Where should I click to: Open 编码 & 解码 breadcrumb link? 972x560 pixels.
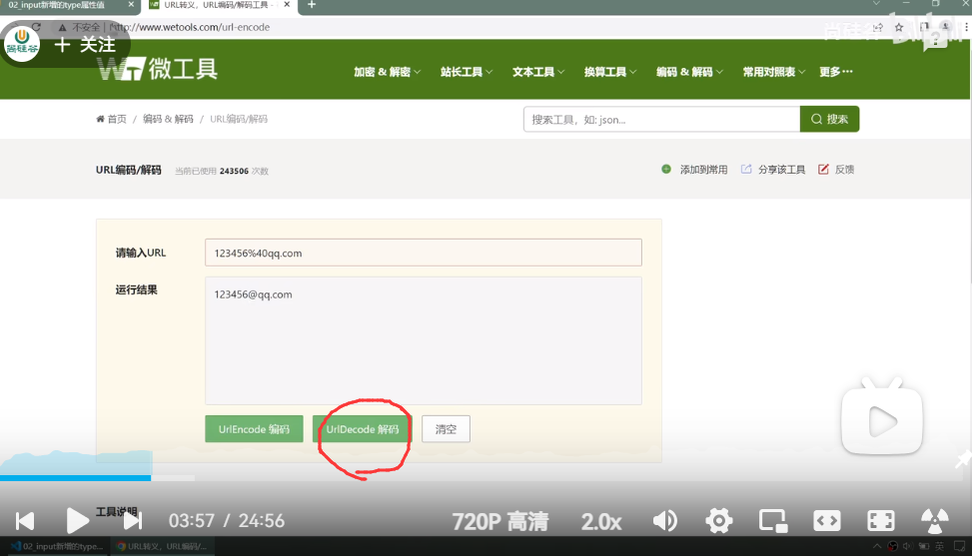(x=168, y=119)
